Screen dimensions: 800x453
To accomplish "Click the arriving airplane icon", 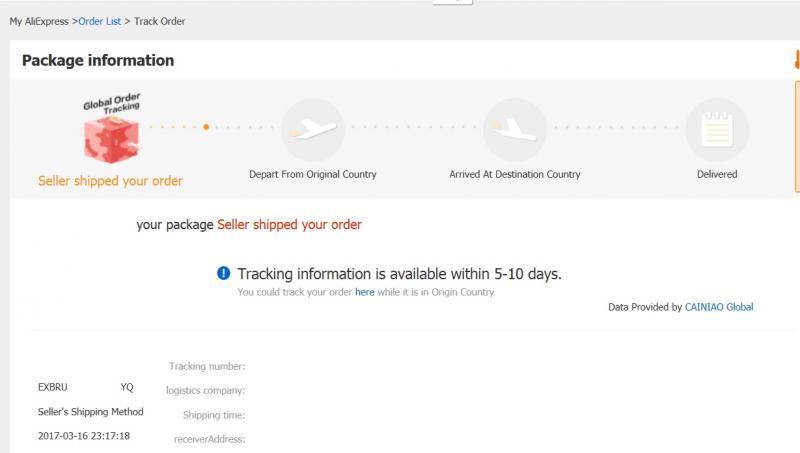I will click(515, 130).
